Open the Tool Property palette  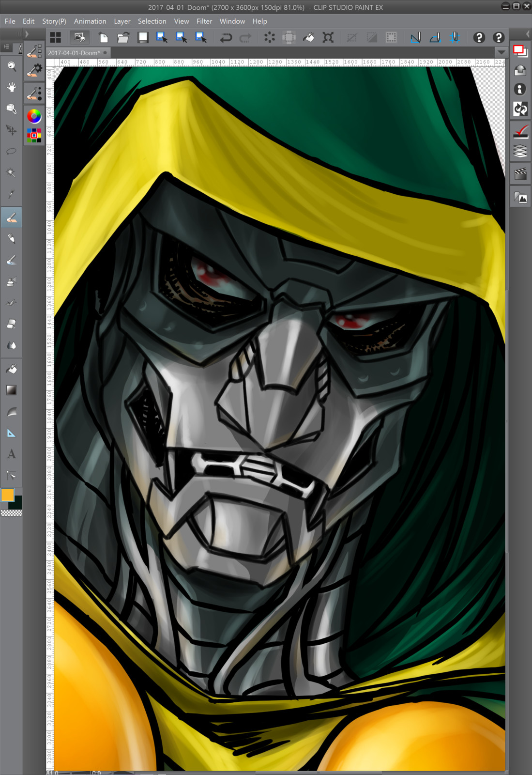[x=34, y=70]
